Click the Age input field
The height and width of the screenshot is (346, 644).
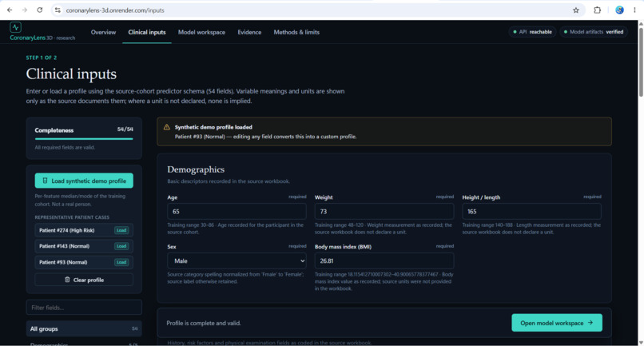point(237,211)
